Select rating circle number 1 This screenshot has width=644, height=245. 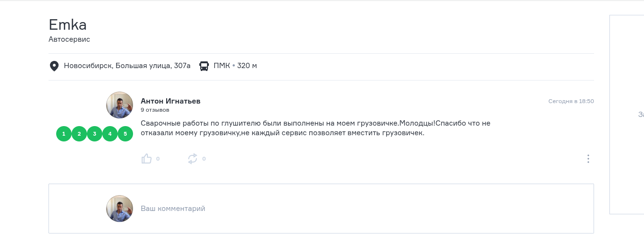64,134
